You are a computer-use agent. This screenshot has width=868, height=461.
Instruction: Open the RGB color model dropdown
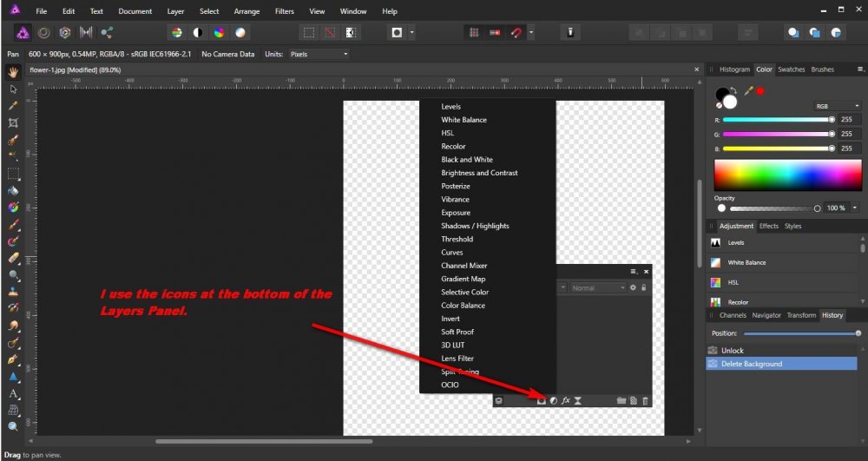(x=832, y=106)
